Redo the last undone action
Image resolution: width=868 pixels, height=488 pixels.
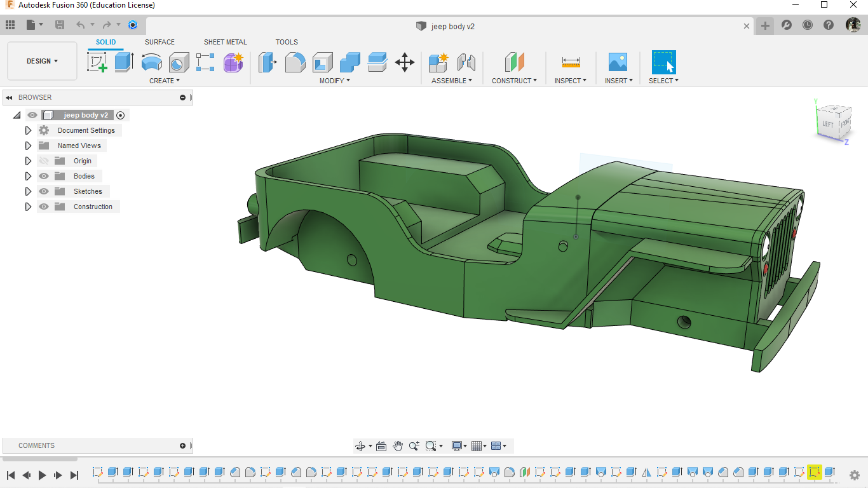pyautogui.click(x=107, y=25)
